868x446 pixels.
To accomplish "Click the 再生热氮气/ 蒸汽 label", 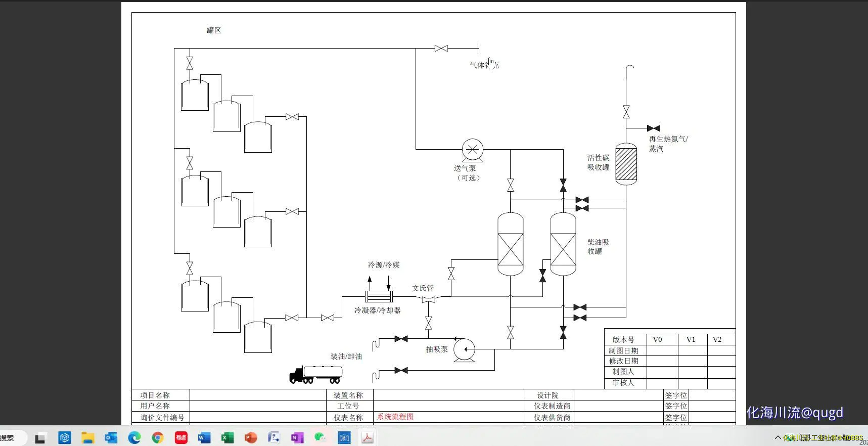I will [x=668, y=144].
